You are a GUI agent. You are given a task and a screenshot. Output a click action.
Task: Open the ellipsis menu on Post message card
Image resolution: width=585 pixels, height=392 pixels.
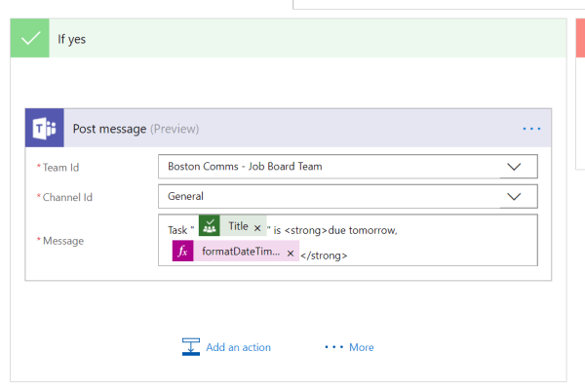point(530,129)
